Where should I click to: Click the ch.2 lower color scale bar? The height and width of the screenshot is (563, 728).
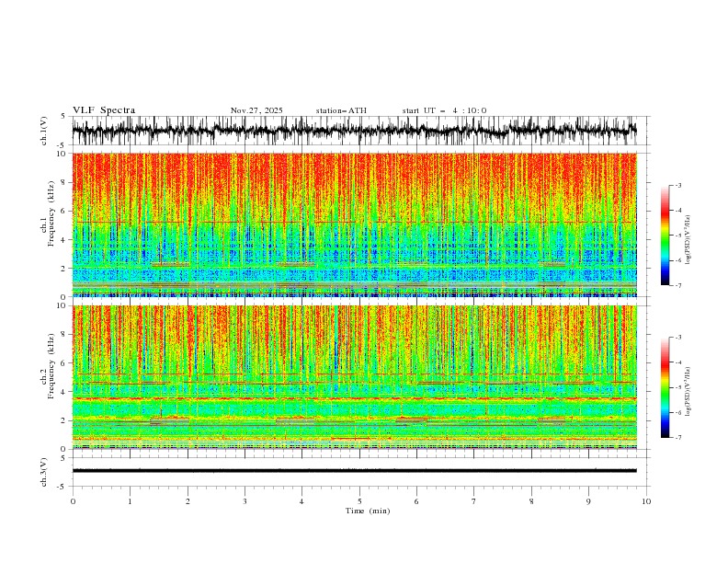(x=665, y=387)
